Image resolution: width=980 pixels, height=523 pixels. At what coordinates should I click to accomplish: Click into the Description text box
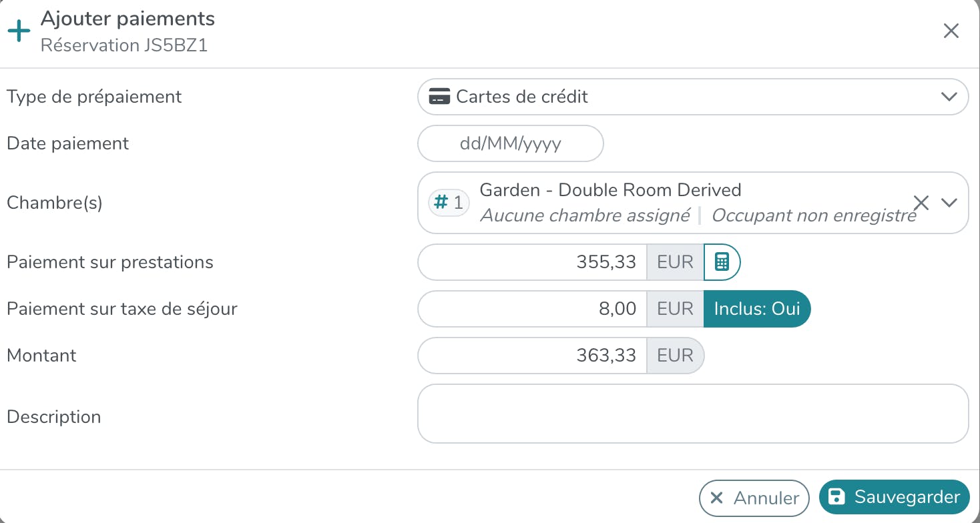click(x=692, y=414)
